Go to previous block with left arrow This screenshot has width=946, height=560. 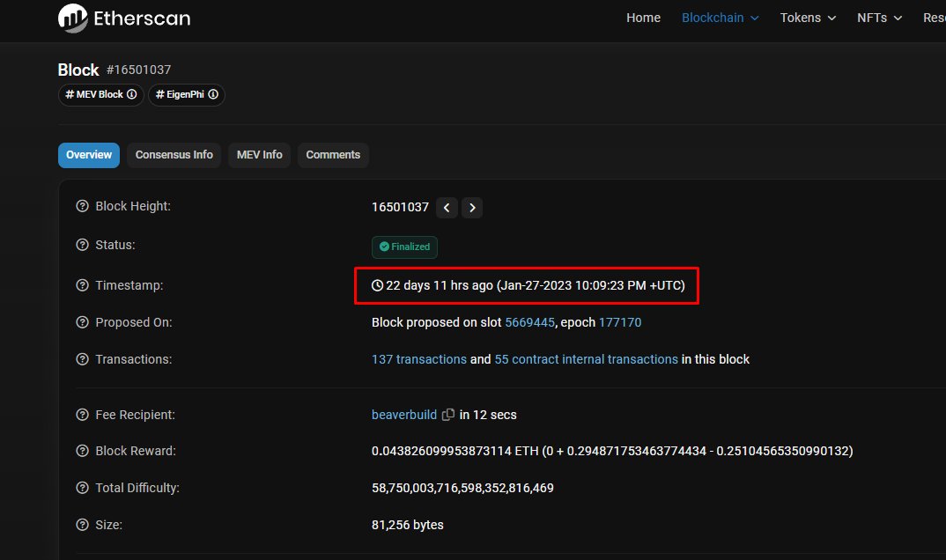click(x=447, y=208)
